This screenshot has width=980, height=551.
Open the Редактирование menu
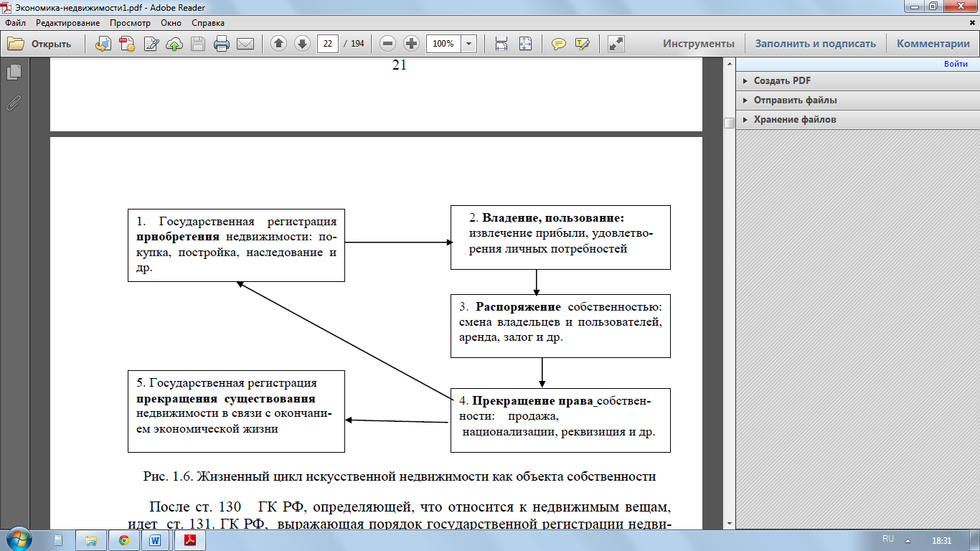tap(67, 23)
